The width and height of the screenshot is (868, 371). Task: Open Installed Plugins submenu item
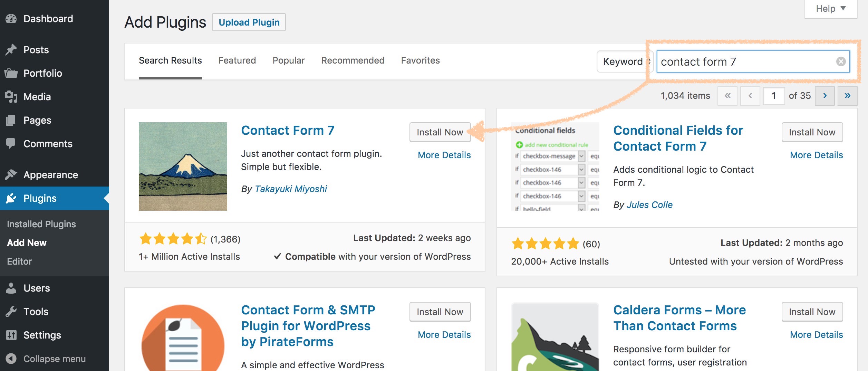point(41,224)
